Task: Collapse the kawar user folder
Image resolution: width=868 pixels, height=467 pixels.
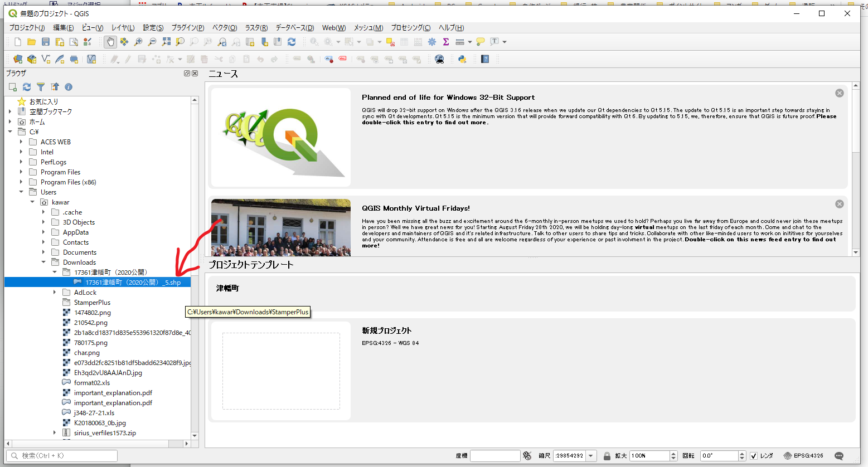Action: 32,202
